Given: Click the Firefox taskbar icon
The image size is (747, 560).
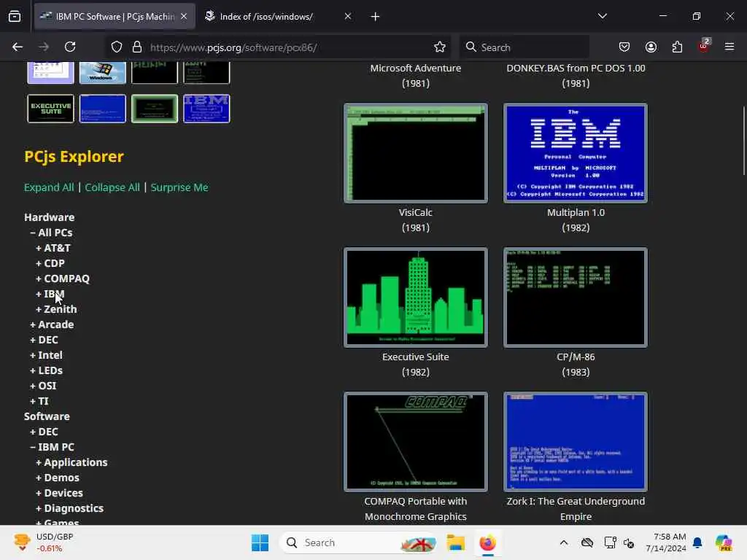Looking at the screenshot, I should pyautogui.click(x=487, y=542).
